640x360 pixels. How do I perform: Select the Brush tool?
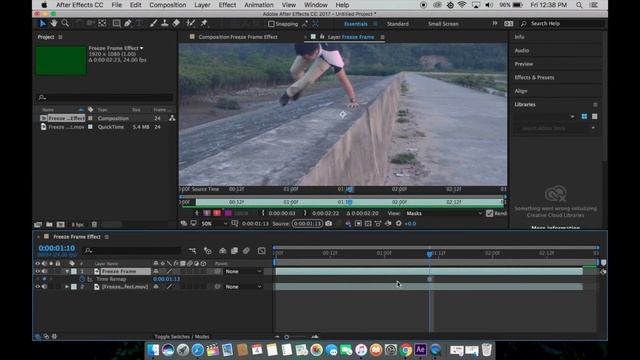[153, 23]
